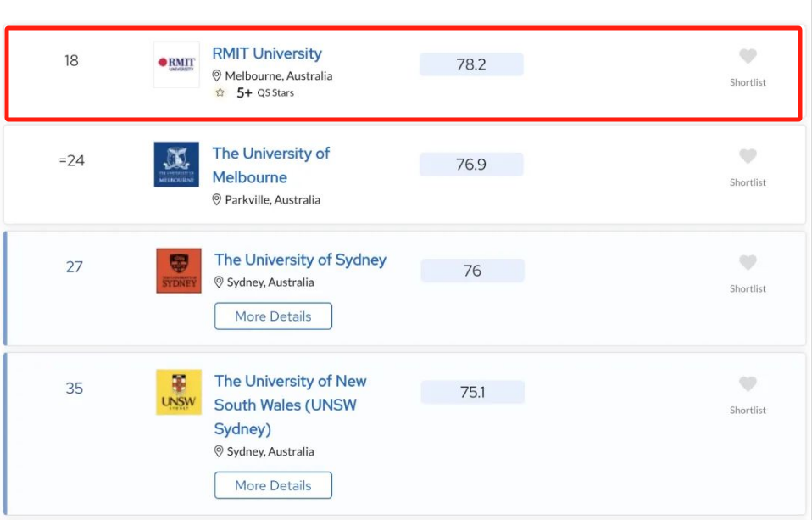Open RMIT University link
812x520 pixels.
(267, 53)
